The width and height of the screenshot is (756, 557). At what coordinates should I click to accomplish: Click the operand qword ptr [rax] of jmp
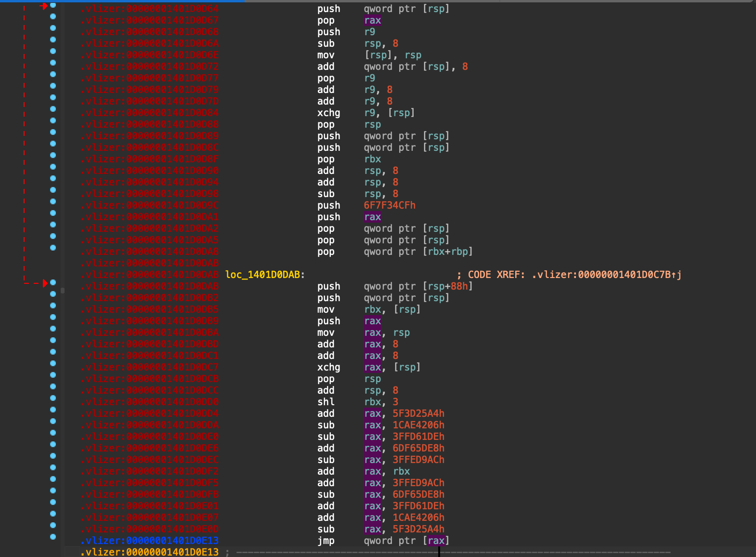406,541
